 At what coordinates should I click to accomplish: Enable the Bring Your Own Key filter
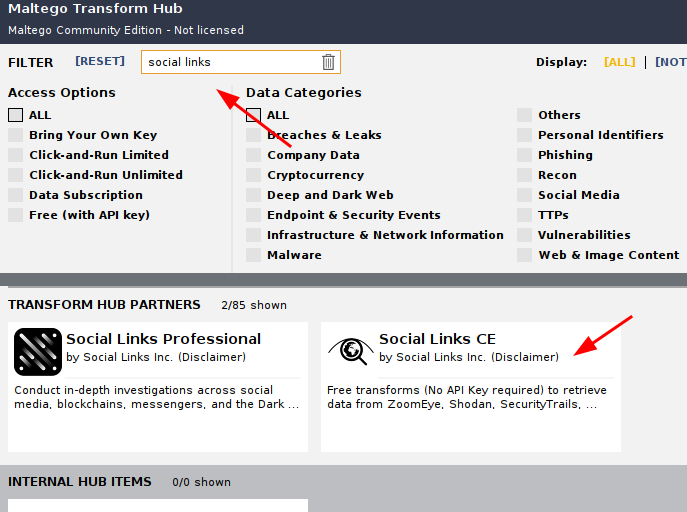coord(15,135)
